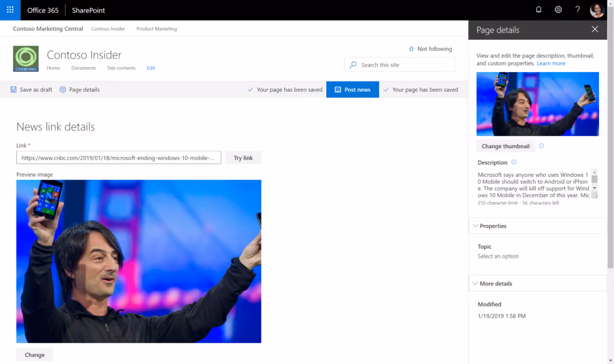Click the Search this site box
This screenshot has width=614, height=364.
tap(400, 65)
